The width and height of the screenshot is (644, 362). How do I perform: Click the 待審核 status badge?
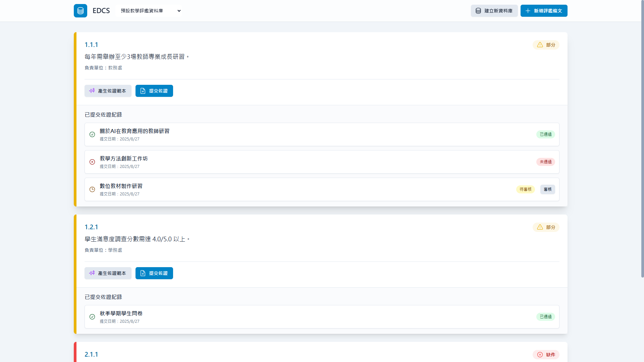525,189
